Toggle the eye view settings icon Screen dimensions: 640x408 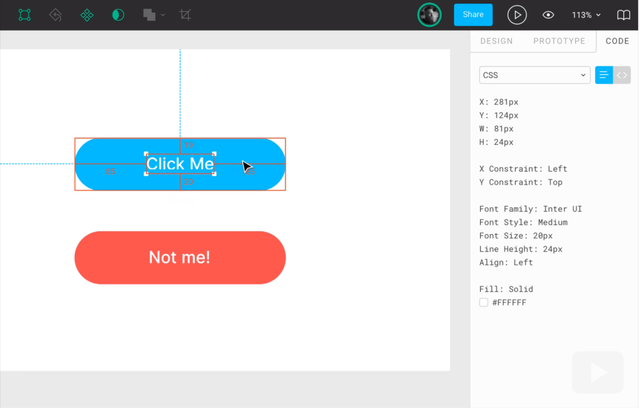point(548,15)
